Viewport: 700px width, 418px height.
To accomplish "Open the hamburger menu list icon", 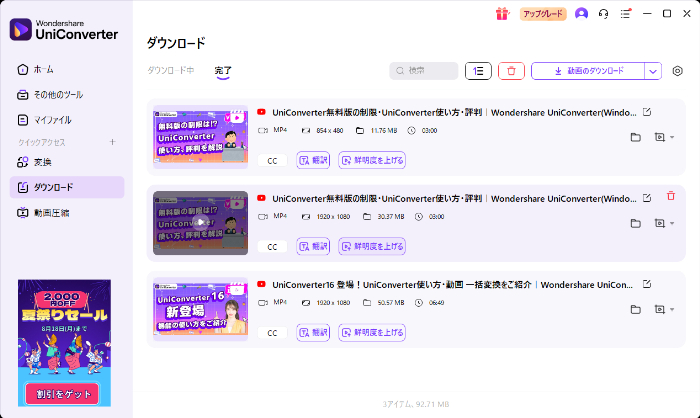I will 625,14.
